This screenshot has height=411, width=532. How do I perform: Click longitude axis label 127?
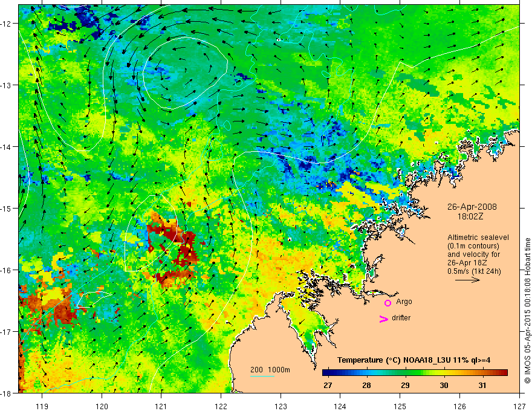[x=519, y=406]
